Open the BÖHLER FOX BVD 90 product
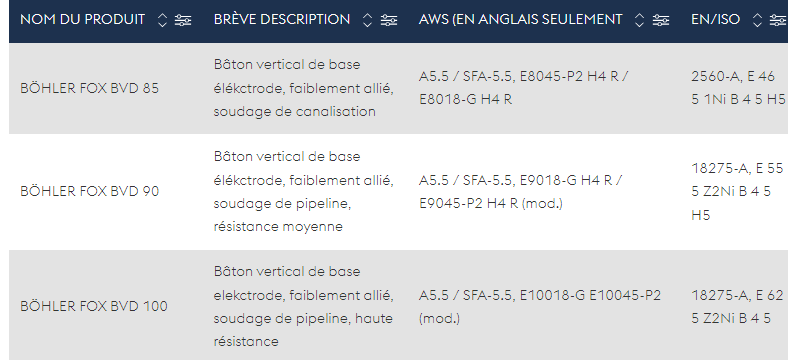This screenshot has width=788, height=360. coord(89,192)
